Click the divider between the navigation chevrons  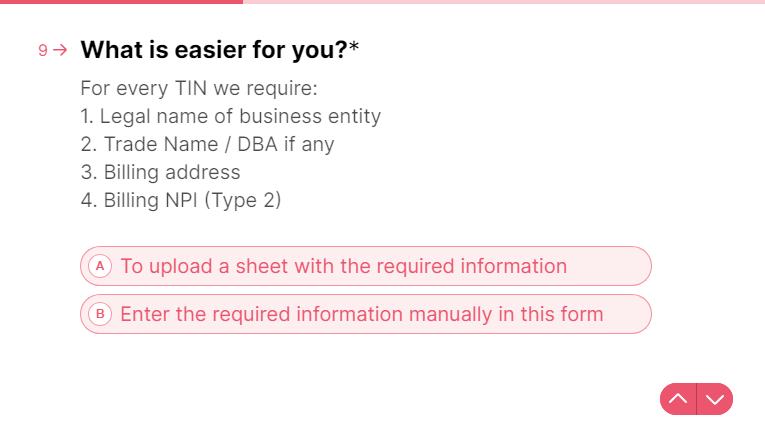tap(697, 399)
